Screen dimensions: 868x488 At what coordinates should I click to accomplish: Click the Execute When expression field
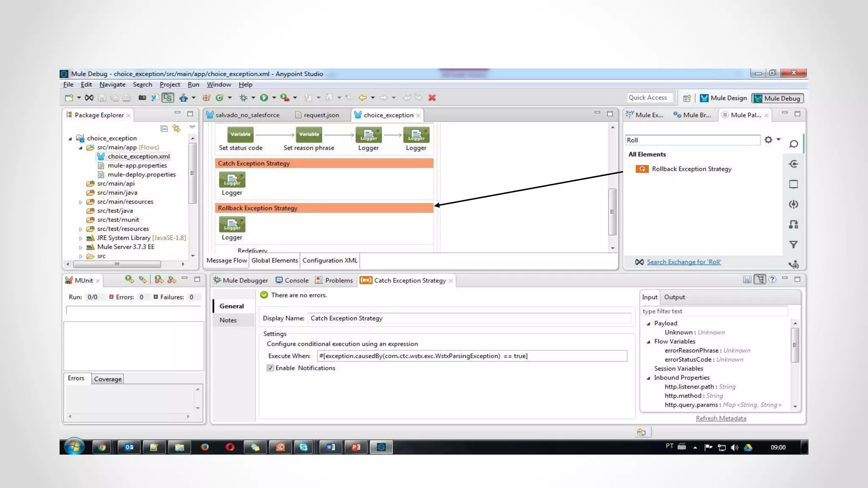pyautogui.click(x=471, y=356)
